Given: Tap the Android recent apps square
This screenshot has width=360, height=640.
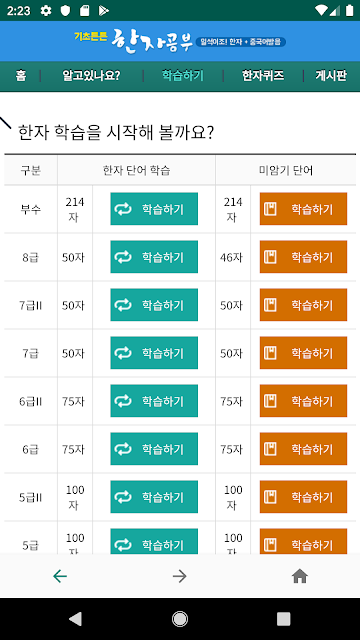Looking at the screenshot, I should [x=283, y=619].
